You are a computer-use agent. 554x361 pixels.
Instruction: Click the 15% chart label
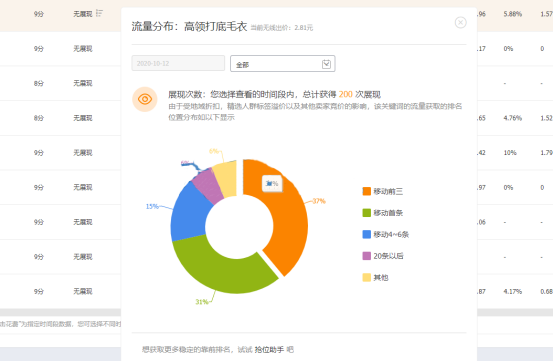pos(152,206)
